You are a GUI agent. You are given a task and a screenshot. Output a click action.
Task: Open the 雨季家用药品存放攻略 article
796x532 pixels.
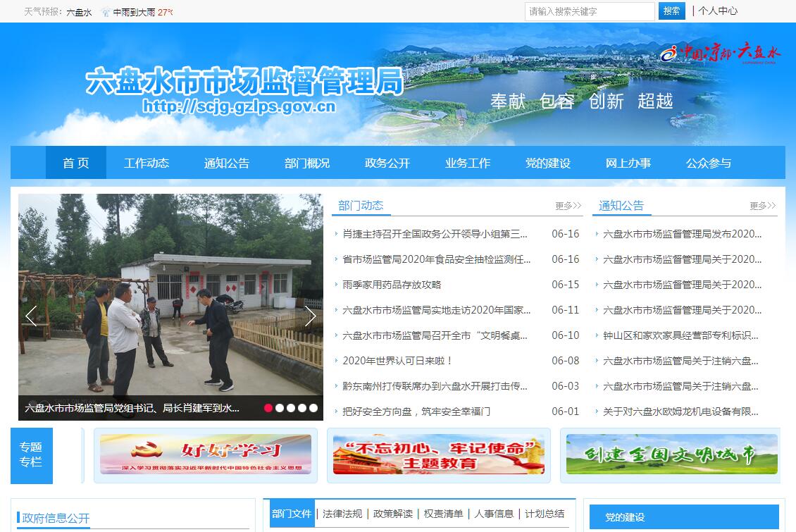point(392,285)
